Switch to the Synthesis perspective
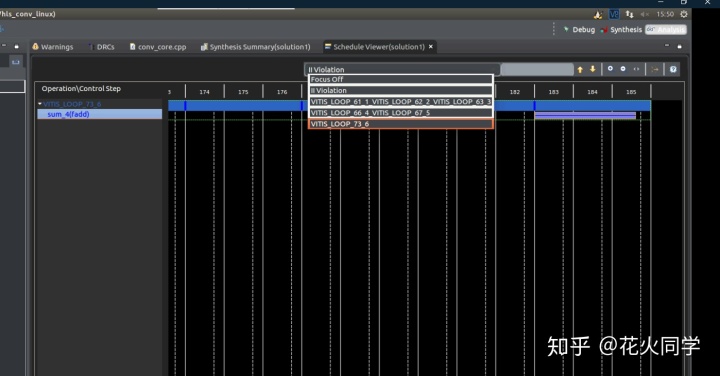Screen dimensions: 720x376 click(621, 29)
